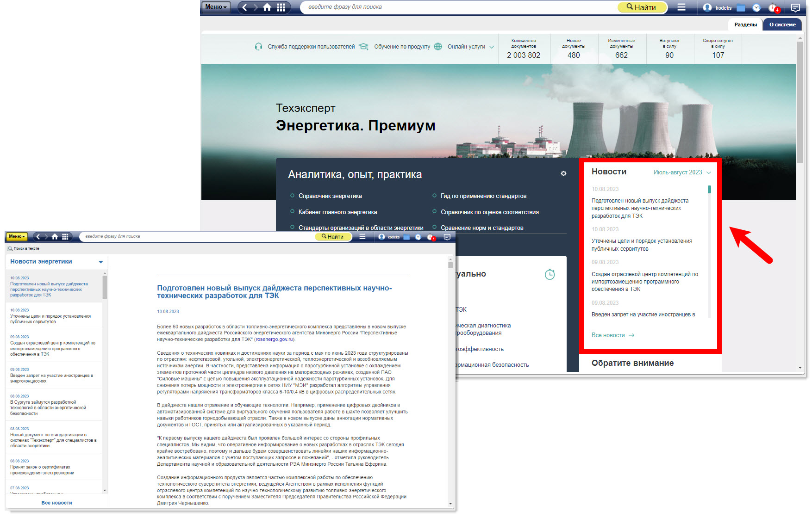Open news Уточнены цели публичных сервитутов in the Новости panel
The image size is (812, 518).
(642, 245)
